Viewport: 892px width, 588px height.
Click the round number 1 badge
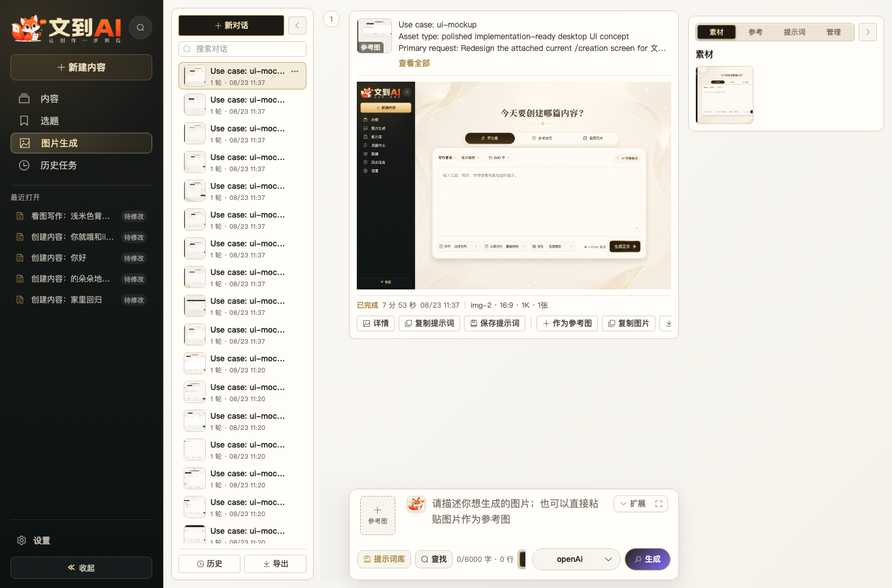[x=331, y=19]
